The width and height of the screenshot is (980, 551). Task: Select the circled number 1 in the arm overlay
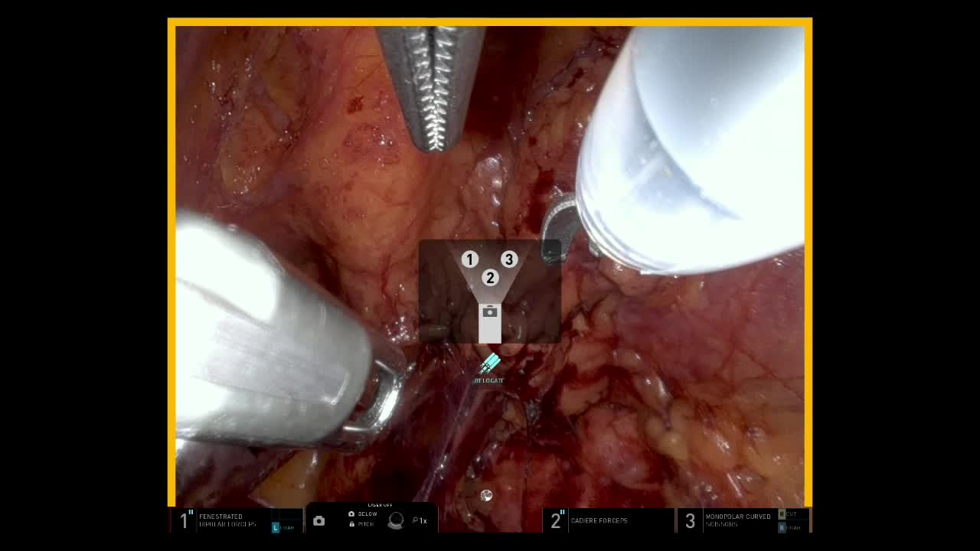[469, 260]
